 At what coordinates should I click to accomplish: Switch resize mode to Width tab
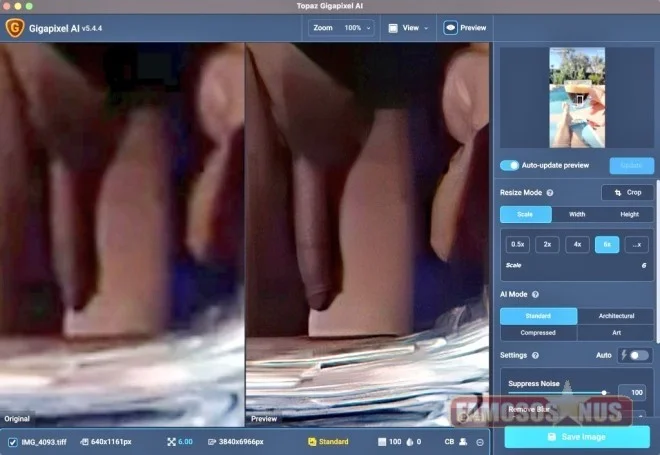pos(577,214)
